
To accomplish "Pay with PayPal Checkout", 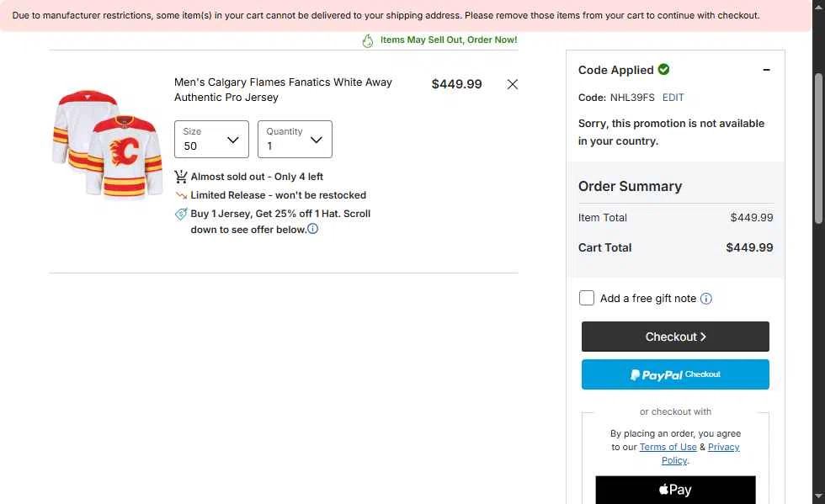I will tap(675, 374).
